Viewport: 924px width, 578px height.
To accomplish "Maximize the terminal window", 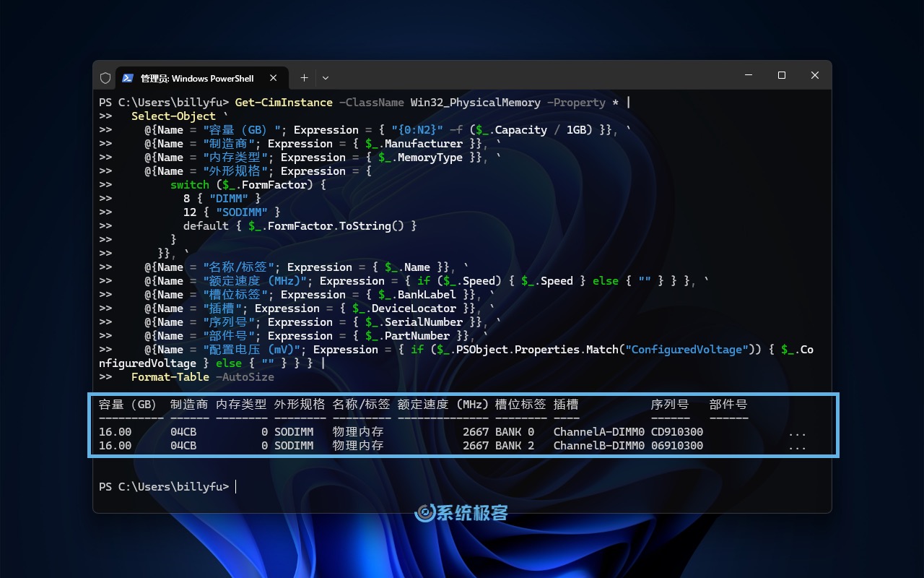I will pyautogui.click(x=781, y=75).
